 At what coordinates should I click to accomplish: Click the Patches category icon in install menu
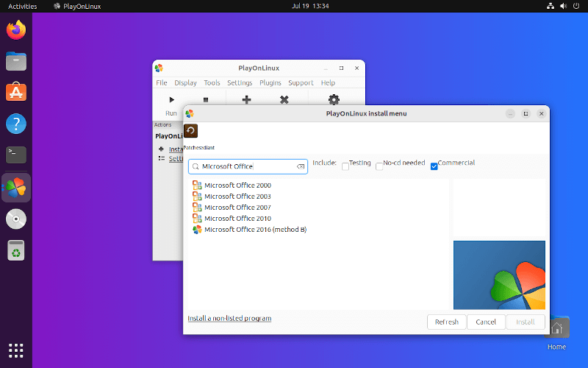190,131
